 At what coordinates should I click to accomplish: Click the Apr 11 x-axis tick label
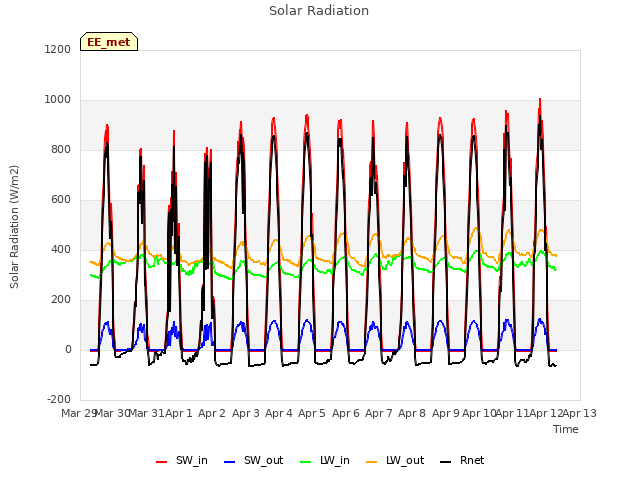pos(512,413)
